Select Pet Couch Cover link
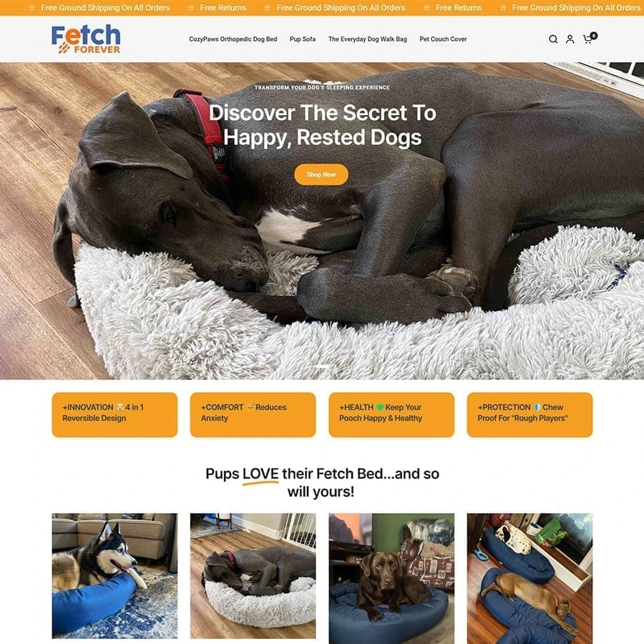644x644 pixels. (443, 39)
